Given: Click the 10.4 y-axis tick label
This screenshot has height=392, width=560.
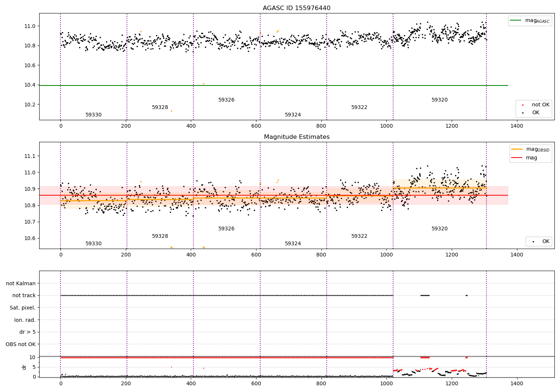Looking at the screenshot, I should click(30, 85).
